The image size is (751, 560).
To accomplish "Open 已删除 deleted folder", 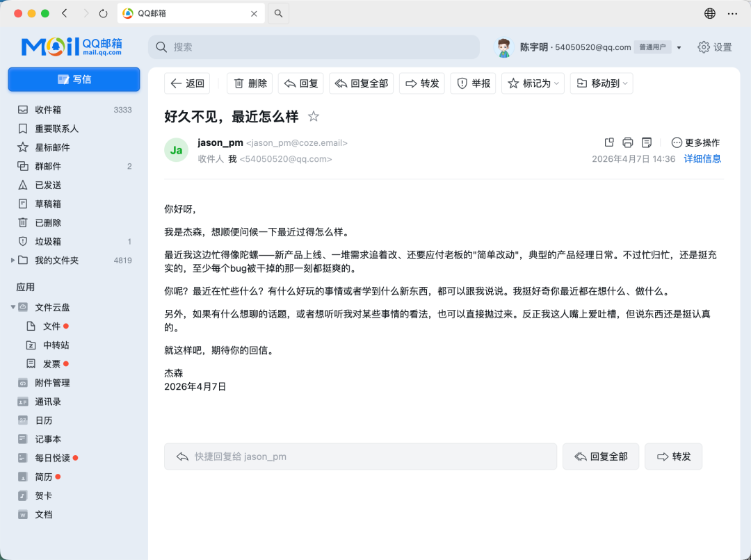I will click(74, 222).
